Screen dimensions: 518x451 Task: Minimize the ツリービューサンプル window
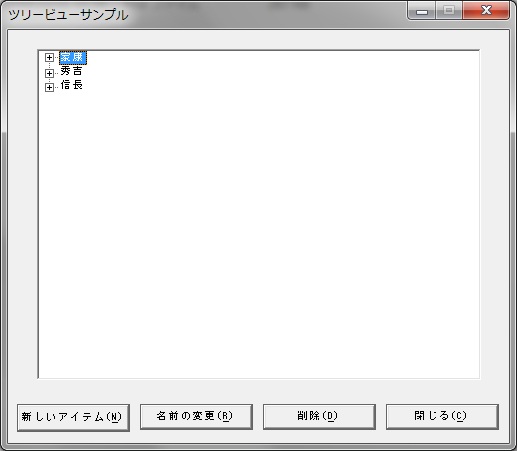point(422,11)
